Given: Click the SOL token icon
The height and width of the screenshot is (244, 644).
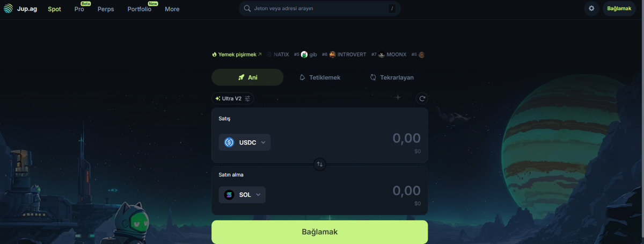Looking at the screenshot, I should tap(229, 195).
